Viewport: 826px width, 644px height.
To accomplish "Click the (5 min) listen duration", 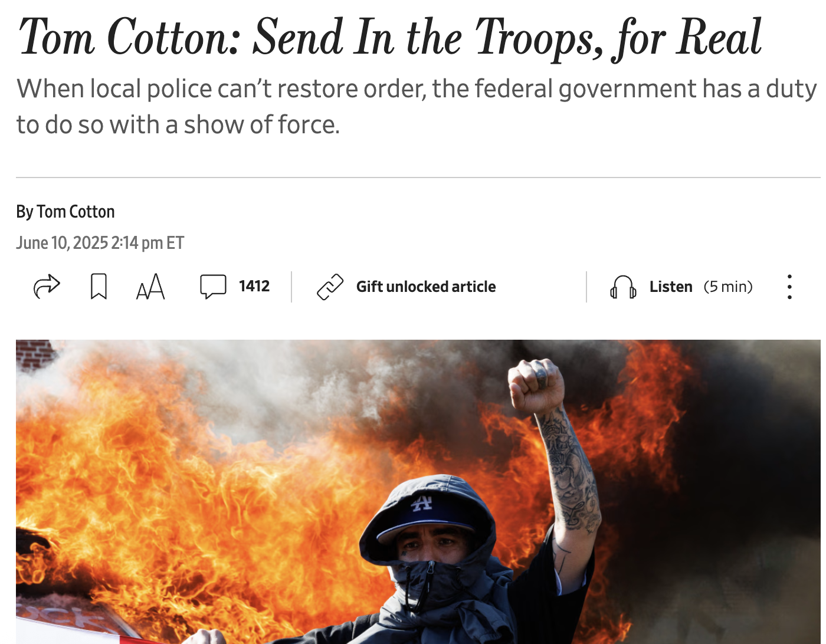I will [x=728, y=287].
